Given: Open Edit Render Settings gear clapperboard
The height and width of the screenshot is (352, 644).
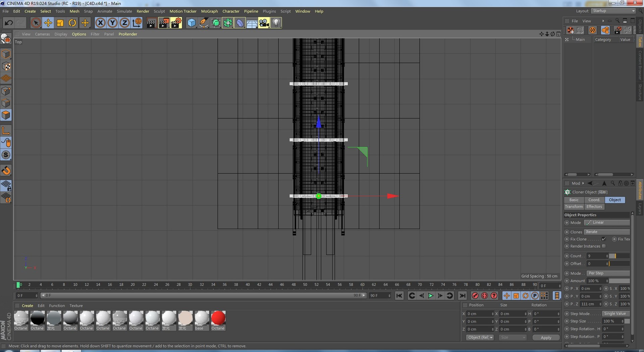Looking at the screenshot, I should click(x=176, y=23).
